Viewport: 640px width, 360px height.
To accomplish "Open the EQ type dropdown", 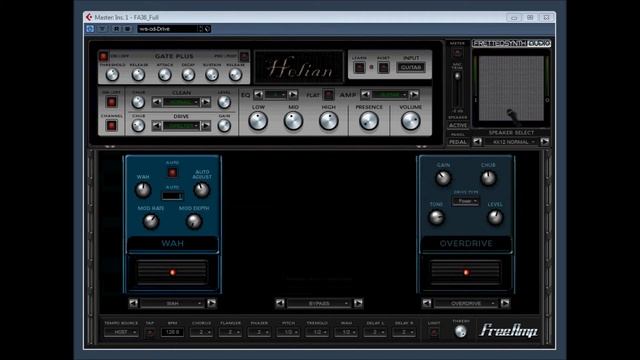I will [x=276, y=95].
